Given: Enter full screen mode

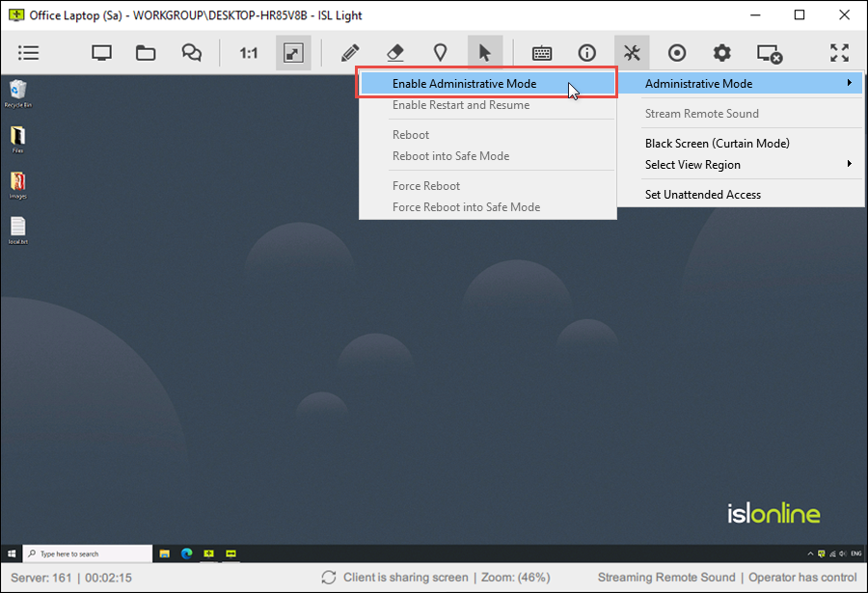Looking at the screenshot, I should (839, 53).
